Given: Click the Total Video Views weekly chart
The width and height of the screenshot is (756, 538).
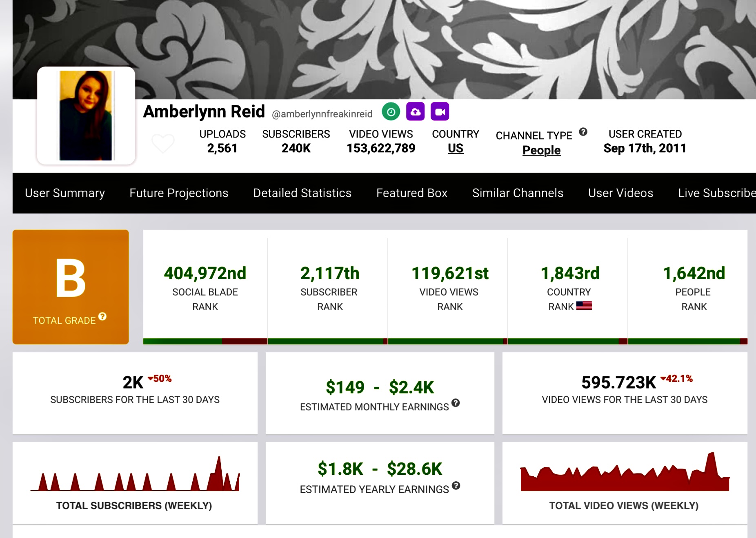Looking at the screenshot, I should coord(625,471).
